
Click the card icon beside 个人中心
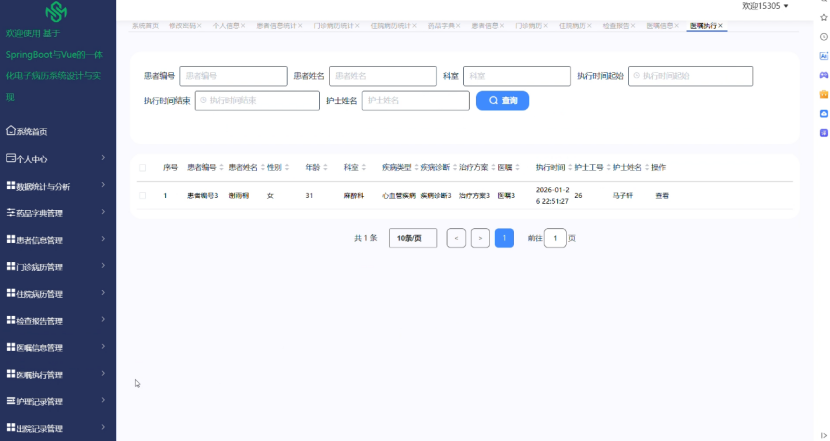[11, 158]
